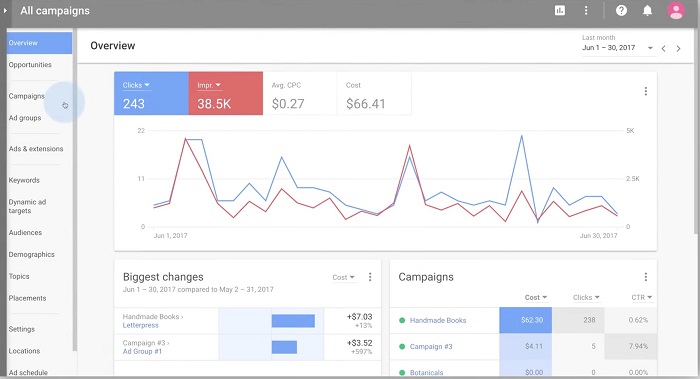Click the +$7.03 change value
Screen dimensions: 700x379
[359, 317]
